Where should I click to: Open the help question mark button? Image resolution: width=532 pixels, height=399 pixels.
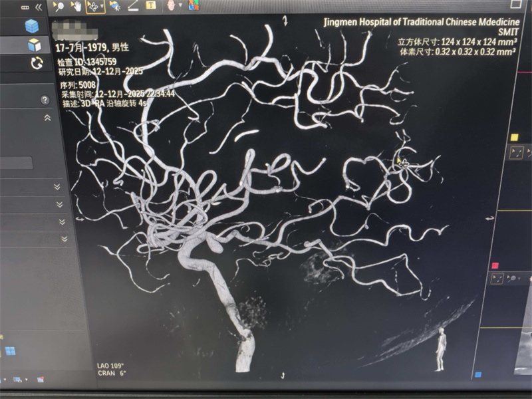45,100
